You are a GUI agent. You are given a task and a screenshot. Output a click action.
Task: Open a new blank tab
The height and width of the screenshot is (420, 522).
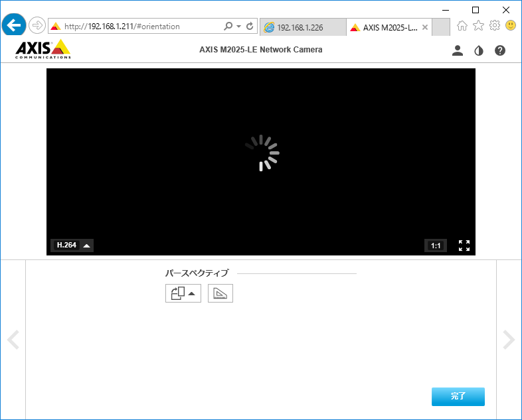441,27
